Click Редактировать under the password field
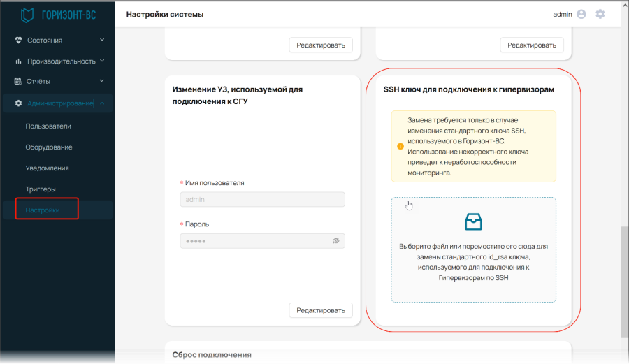 [x=321, y=310]
